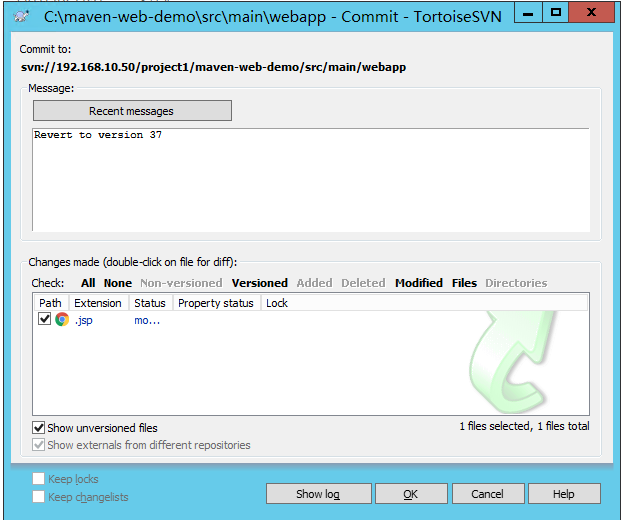Open the Recent messages button
621x520 pixels.
coord(132,110)
